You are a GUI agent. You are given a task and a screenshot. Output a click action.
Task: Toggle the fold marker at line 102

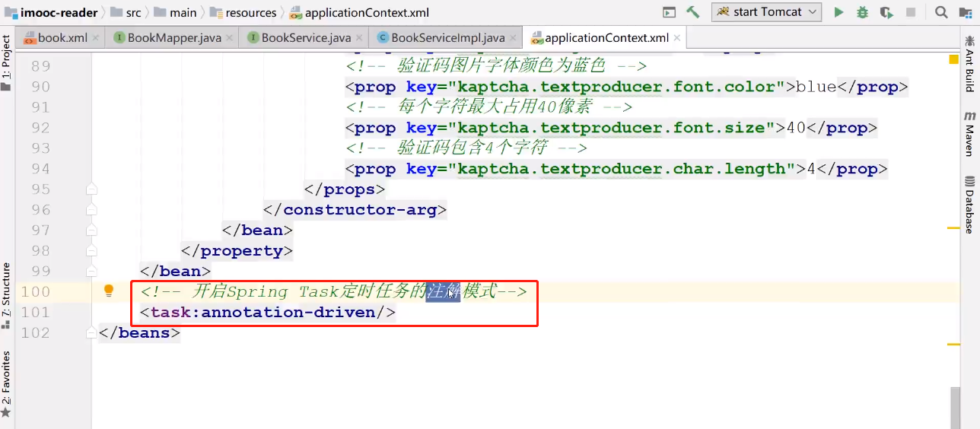pyautogui.click(x=92, y=332)
